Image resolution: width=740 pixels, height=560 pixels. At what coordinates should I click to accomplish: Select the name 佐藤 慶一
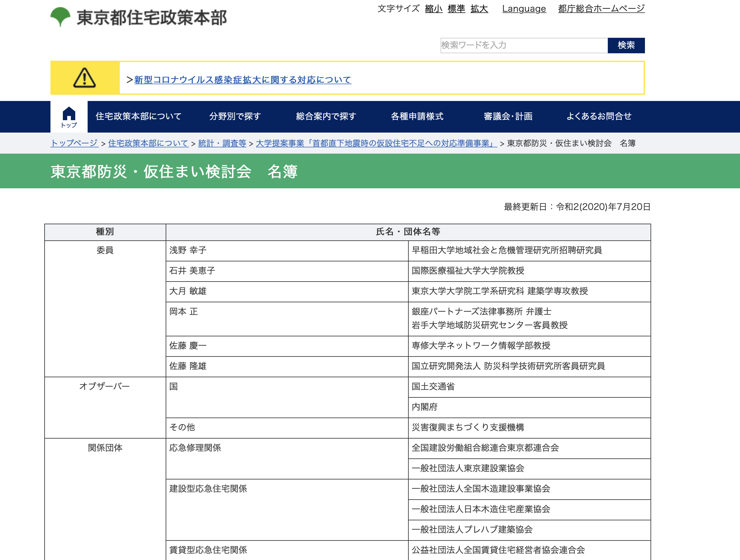pyautogui.click(x=188, y=346)
